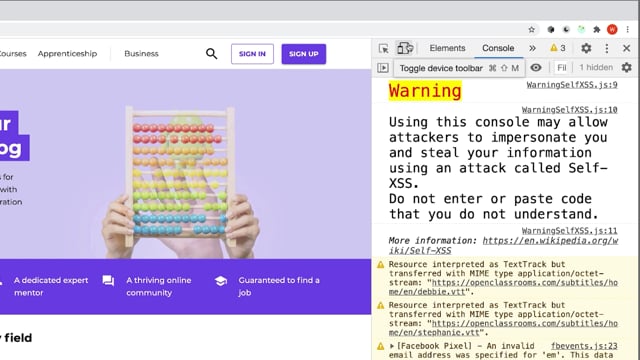
Task: Click the website search magnifier icon
Action: [211, 53]
